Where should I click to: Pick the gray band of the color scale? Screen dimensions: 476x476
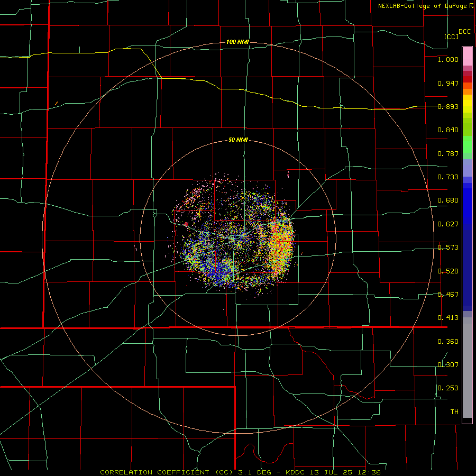[x=467, y=368]
